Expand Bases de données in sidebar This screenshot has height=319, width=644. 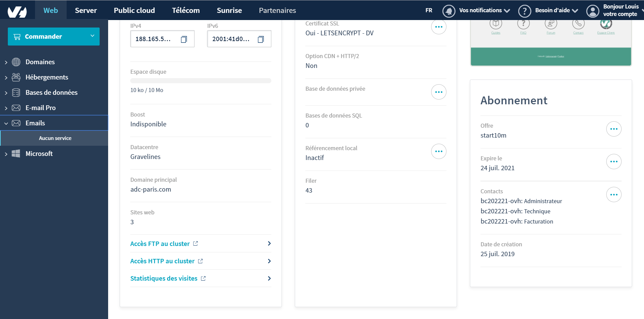pyautogui.click(x=6, y=93)
